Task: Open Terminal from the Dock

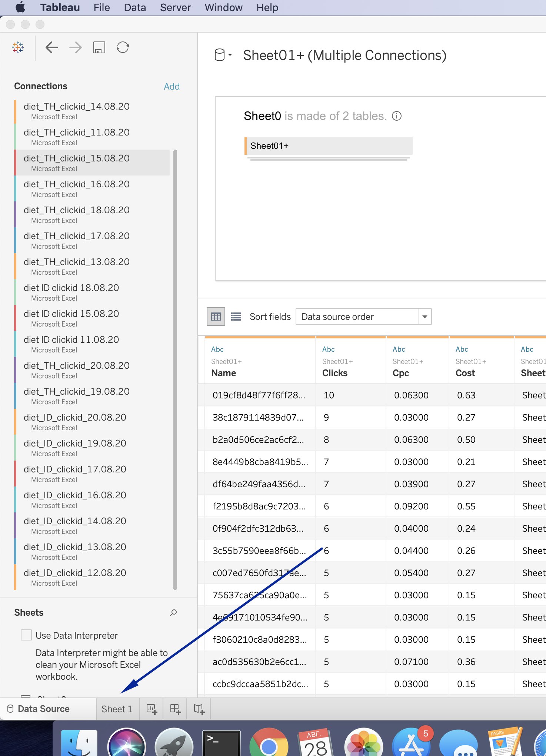Action: tap(222, 743)
